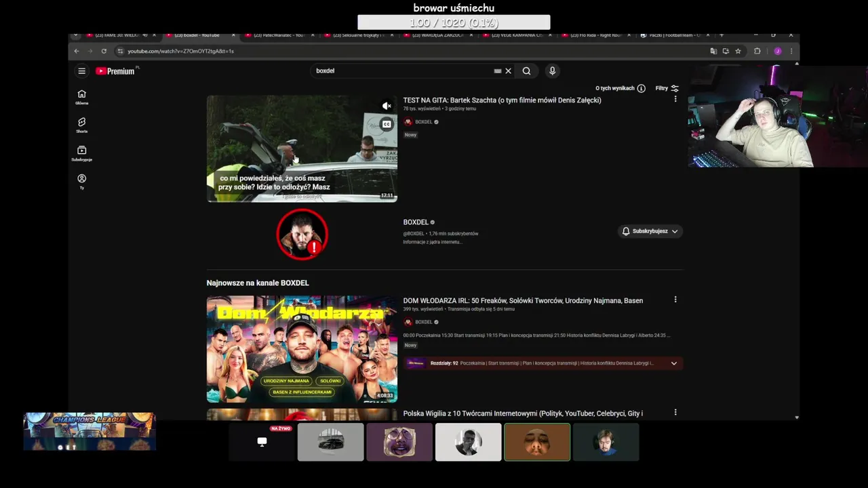This screenshot has height=488, width=868.
Task: Focus the YouTube search field with boxdel
Action: coord(403,70)
